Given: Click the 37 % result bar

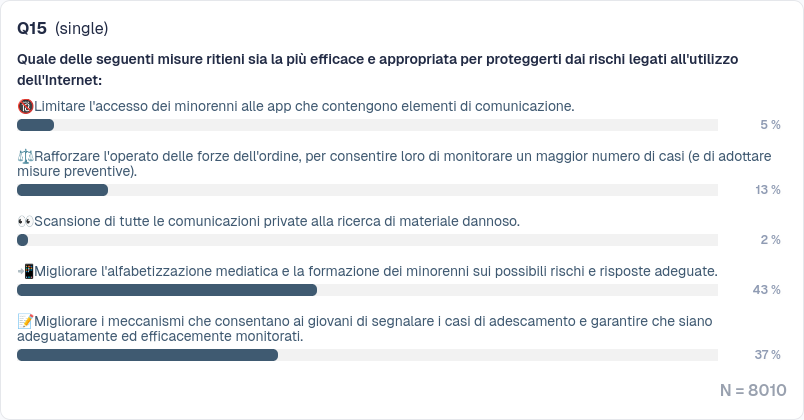Looking at the screenshot, I should [147, 355].
